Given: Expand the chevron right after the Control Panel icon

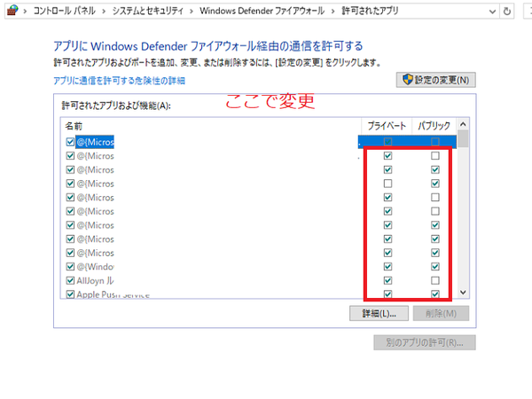Looking at the screenshot, I should (x=25, y=12).
